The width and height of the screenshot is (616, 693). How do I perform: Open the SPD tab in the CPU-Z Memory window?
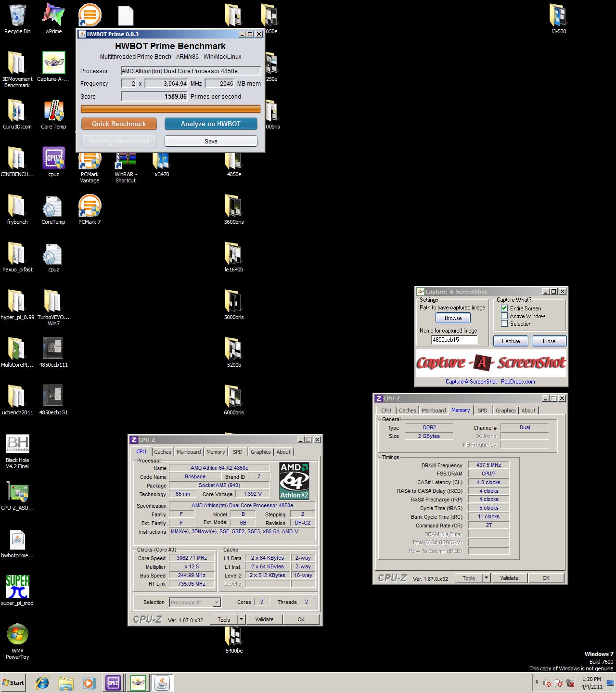tap(483, 411)
